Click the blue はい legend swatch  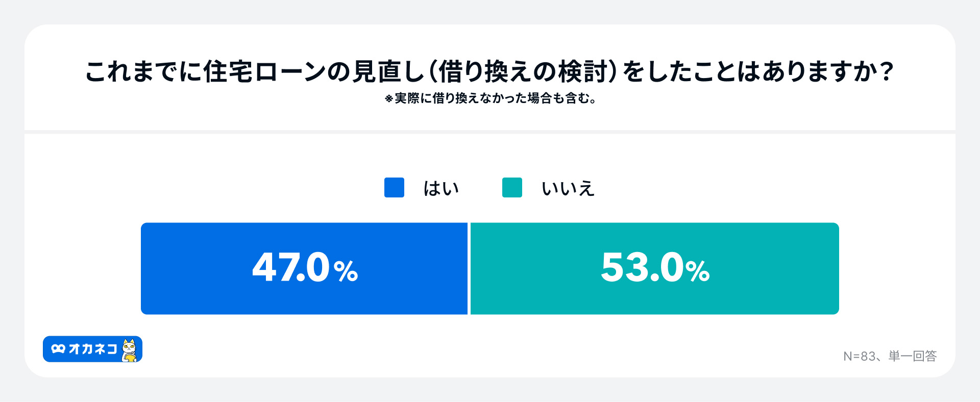[x=394, y=187]
